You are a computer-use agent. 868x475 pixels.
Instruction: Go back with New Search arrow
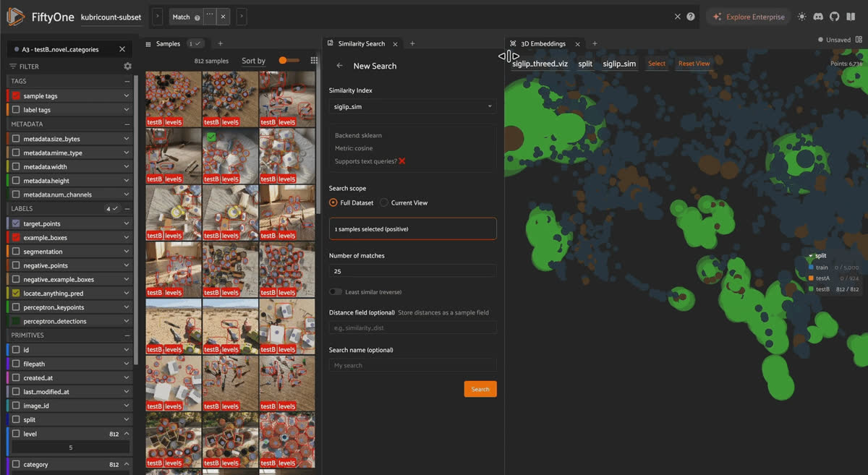(340, 66)
